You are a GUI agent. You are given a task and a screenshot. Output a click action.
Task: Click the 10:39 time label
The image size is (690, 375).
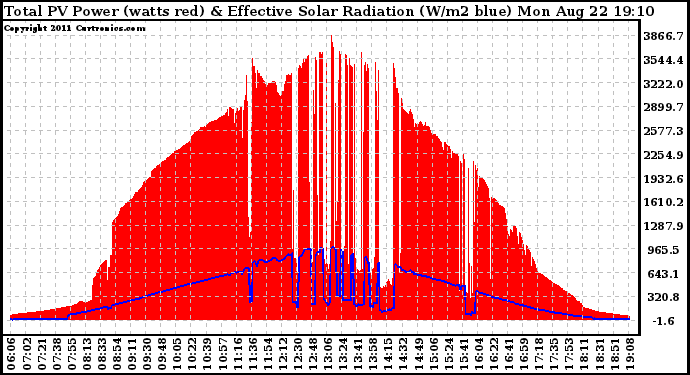click(x=207, y=354)
